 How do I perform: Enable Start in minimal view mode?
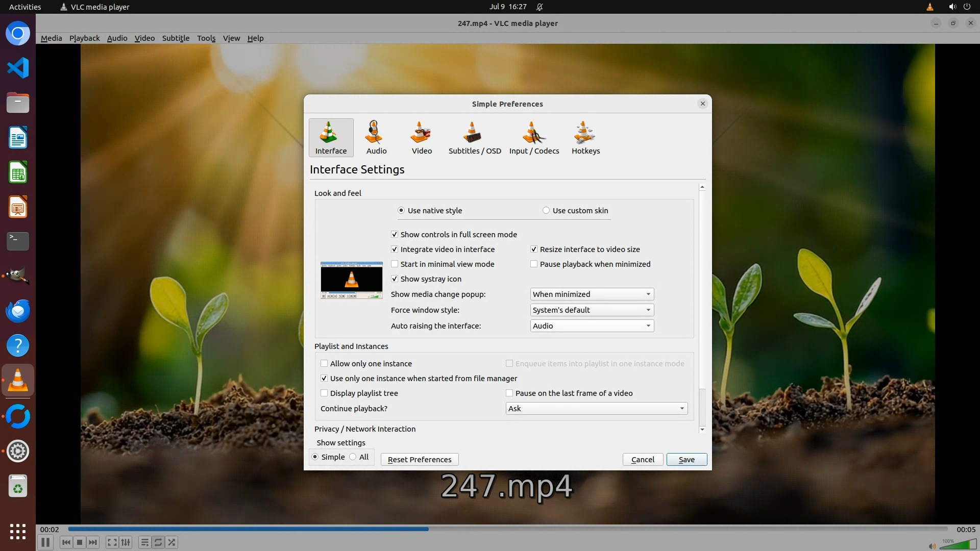(395, 264)
